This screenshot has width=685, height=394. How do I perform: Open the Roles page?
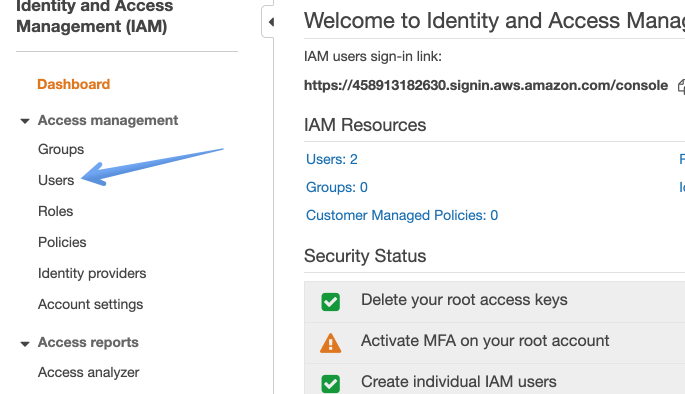55,211
